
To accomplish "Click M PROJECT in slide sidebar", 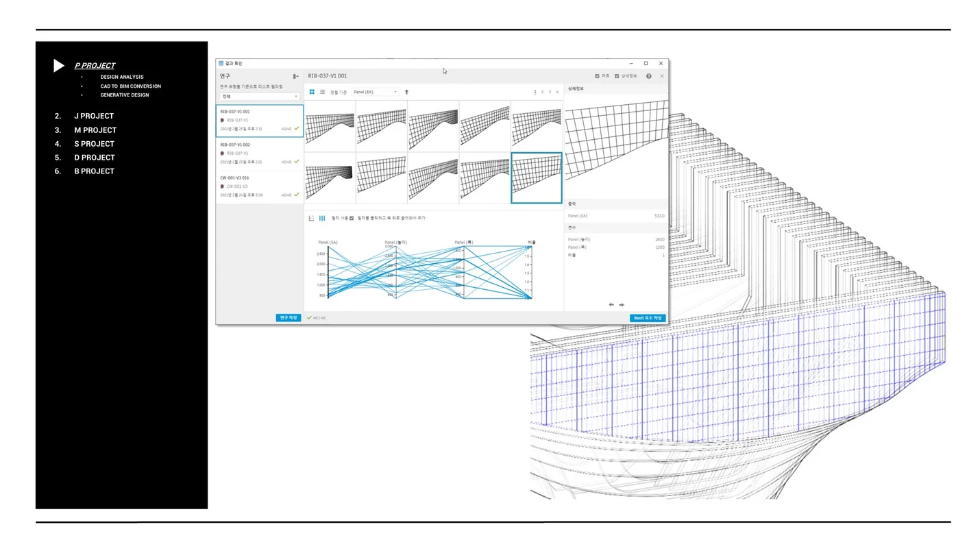I will coord(95,130).
